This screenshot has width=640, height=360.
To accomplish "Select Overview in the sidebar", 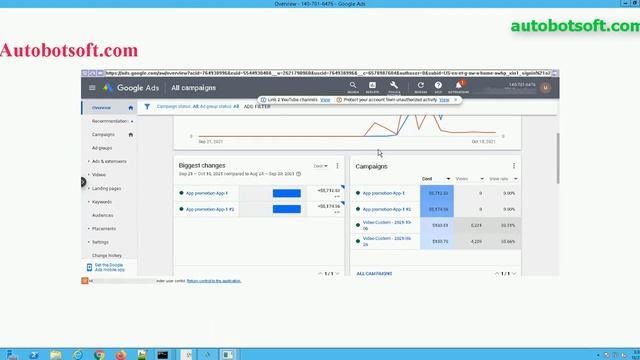I will pyautogui.click(x=101, y=108).
